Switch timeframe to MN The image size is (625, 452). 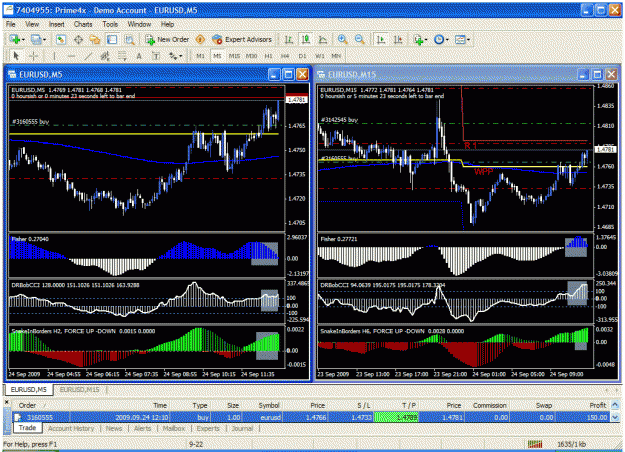pos(336,56)
